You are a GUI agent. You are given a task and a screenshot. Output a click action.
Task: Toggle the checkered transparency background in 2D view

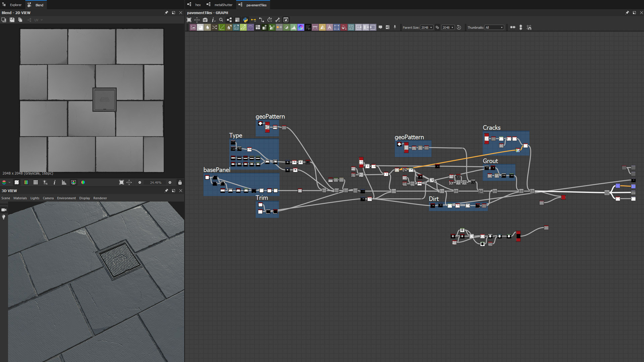pyautogui.click(x=16, y=182)
